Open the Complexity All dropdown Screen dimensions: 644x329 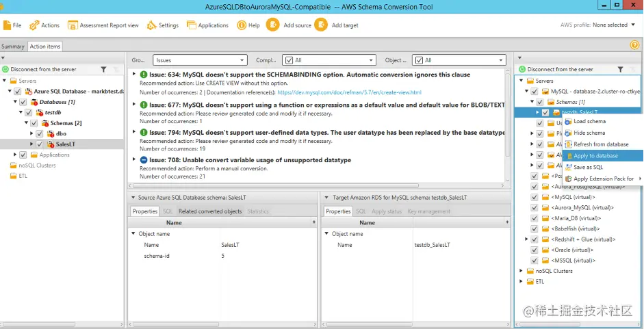329,60
